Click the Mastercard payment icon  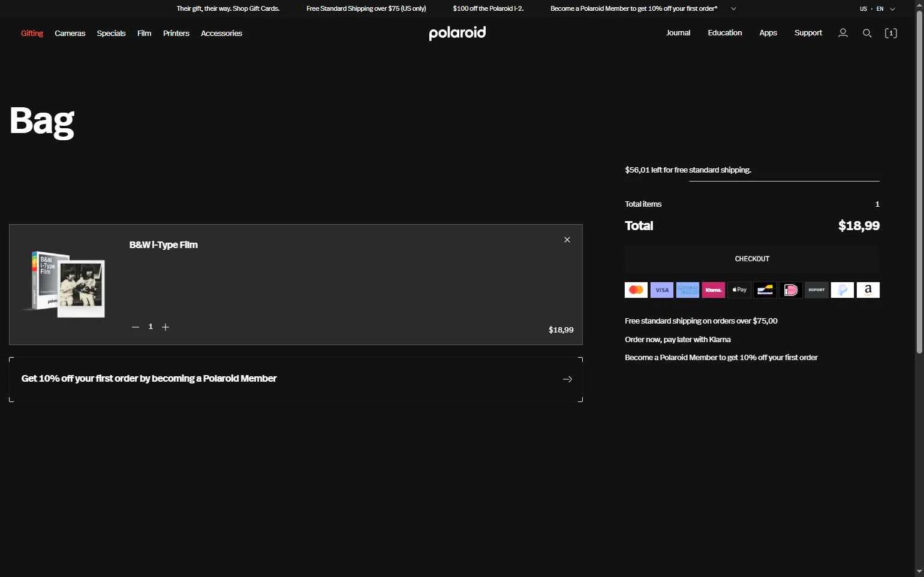point(636,290)
